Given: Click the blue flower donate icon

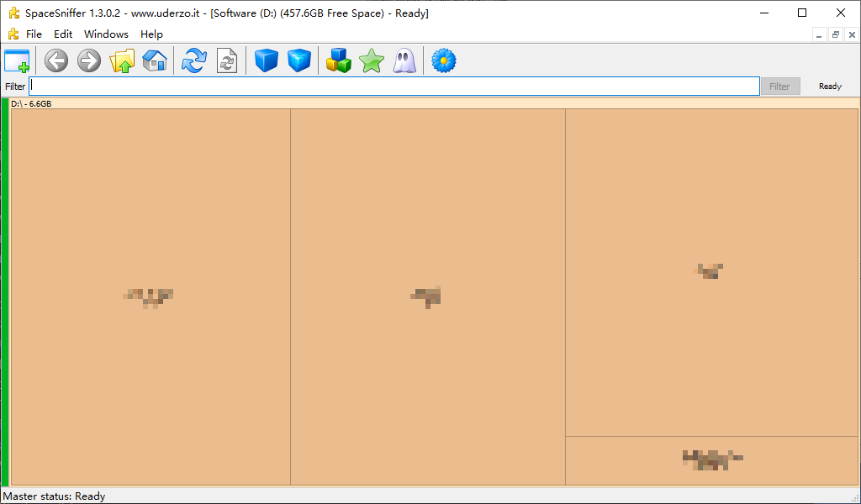Looking at the screenshot, I should point(443,60).
